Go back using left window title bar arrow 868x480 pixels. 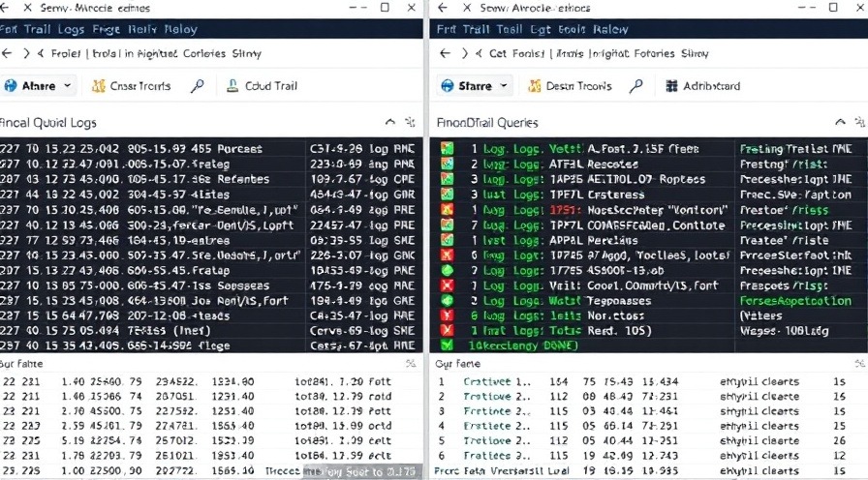click(4, 8)
